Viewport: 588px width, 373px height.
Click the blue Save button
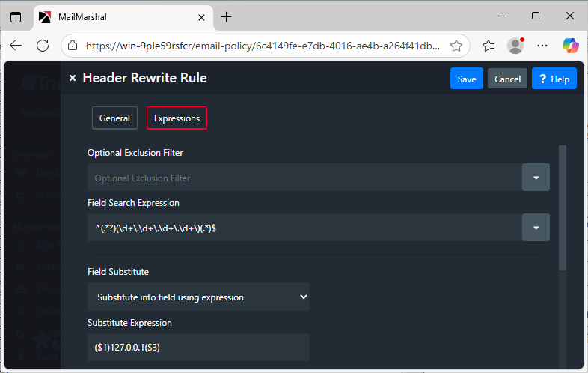466,79
